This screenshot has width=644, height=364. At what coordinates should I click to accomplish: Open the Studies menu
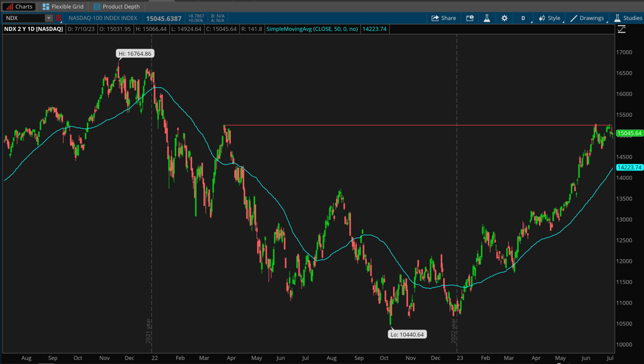[x=628, y=18]
